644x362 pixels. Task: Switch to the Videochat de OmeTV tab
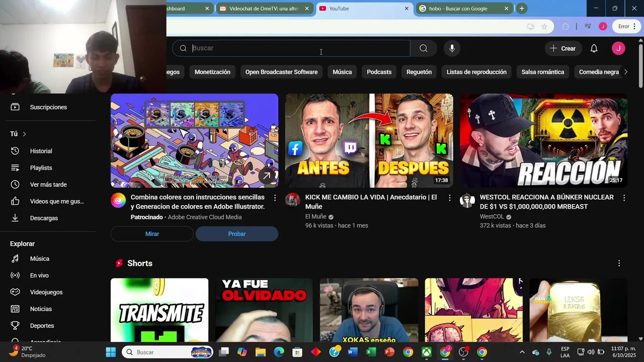[x=264, y=9]
